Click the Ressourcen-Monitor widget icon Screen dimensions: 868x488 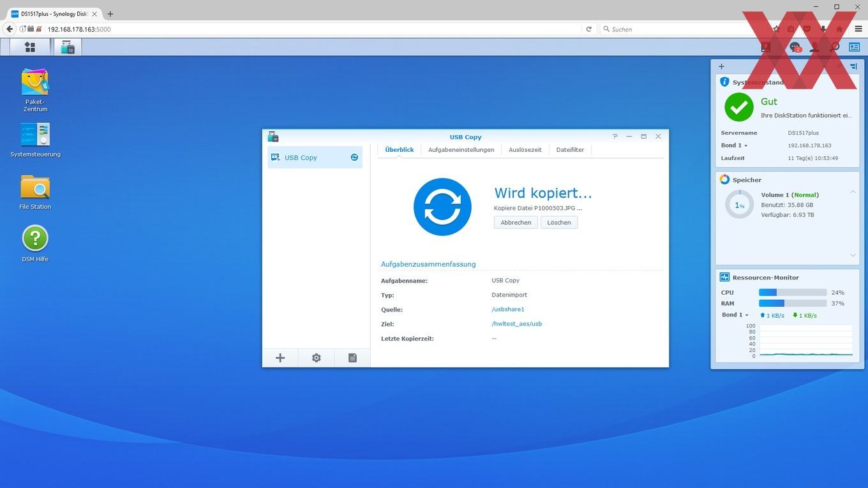pos(724,277)
